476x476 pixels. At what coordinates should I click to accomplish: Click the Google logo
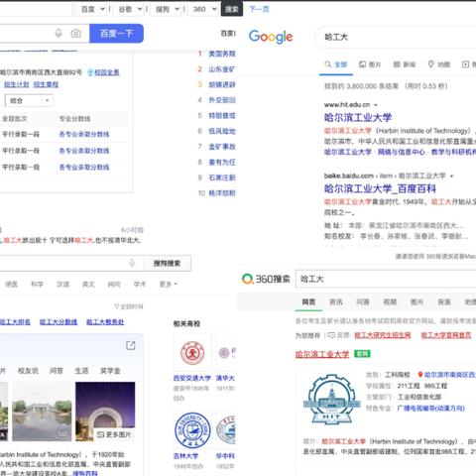(x=271, y=37)
